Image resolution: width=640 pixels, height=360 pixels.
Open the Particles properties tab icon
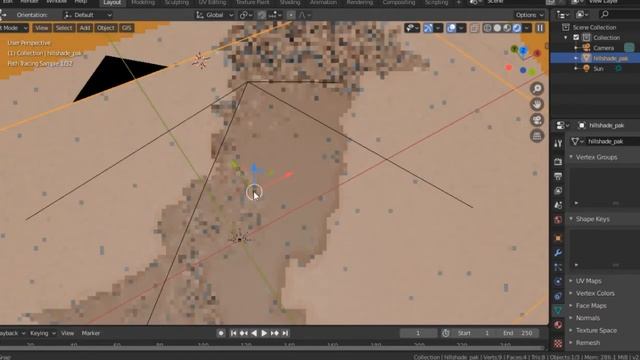pyautogui.click(x=558, y=267)
